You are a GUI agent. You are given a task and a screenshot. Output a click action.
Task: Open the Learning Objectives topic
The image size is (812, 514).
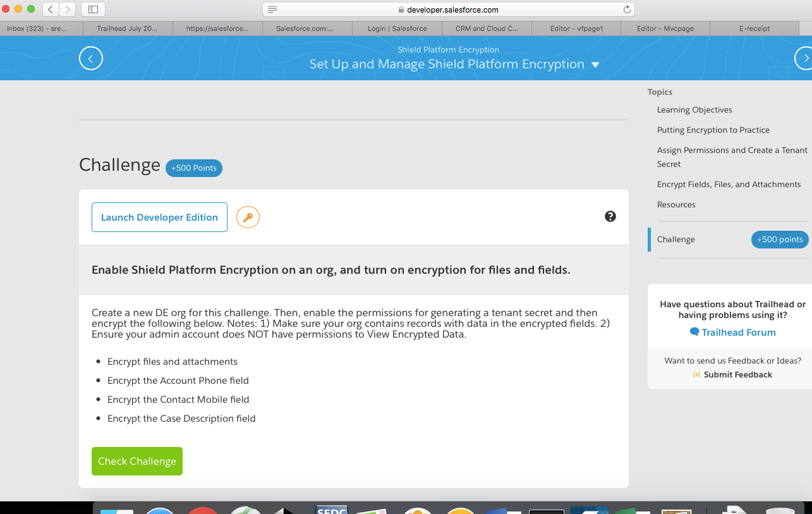694,110
